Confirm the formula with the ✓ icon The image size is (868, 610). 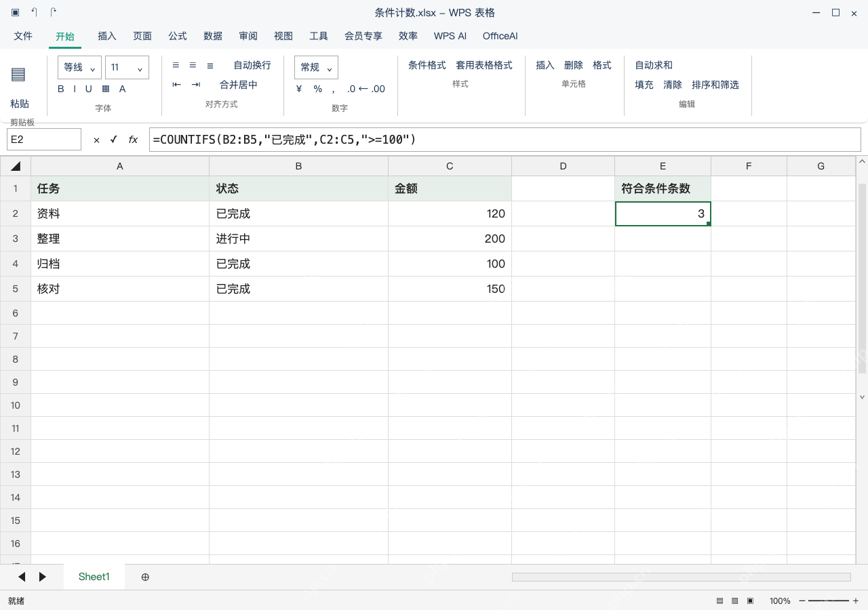[x=113, y=140]
